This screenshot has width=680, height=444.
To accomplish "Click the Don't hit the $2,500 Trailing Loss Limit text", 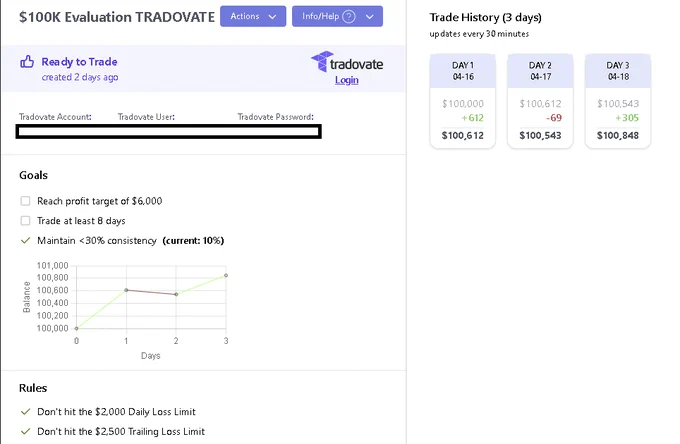I will (121, 432).
